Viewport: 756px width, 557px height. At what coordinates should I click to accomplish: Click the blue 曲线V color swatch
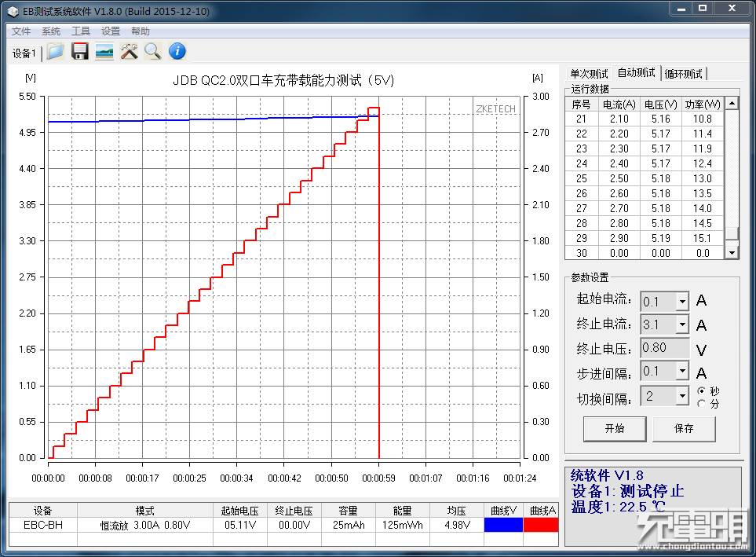coord(503,525)
